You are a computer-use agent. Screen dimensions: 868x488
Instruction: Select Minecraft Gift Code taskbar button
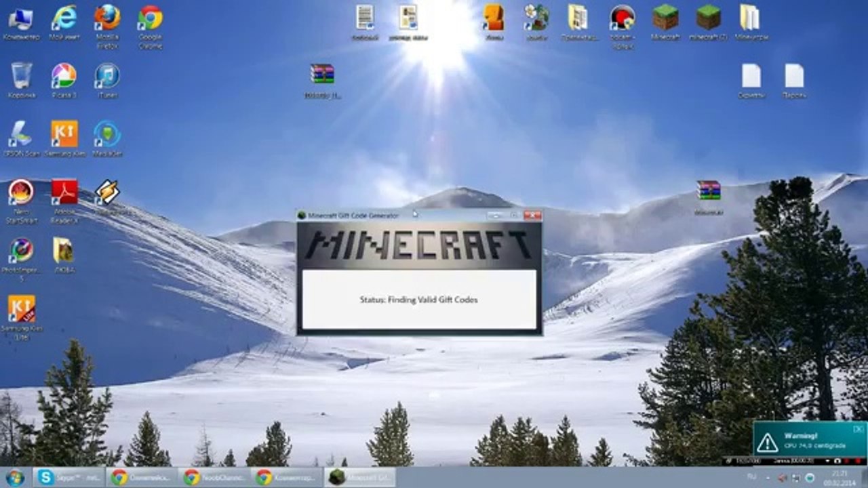(x=359, y=477)
